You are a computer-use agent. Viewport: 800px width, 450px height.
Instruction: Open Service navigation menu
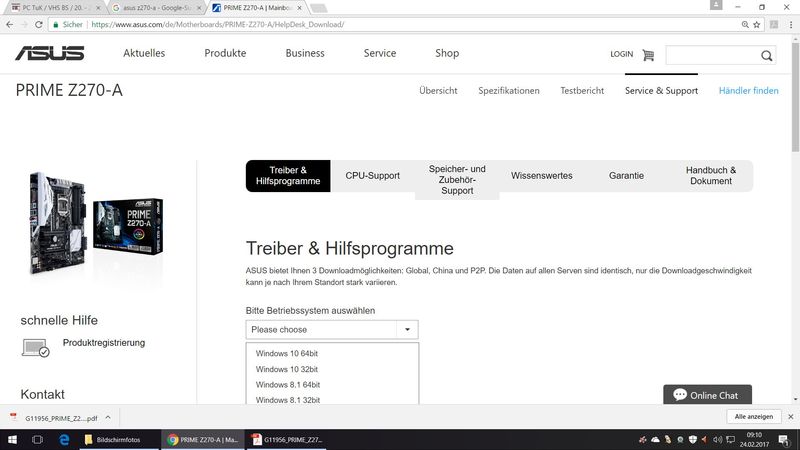380,53
